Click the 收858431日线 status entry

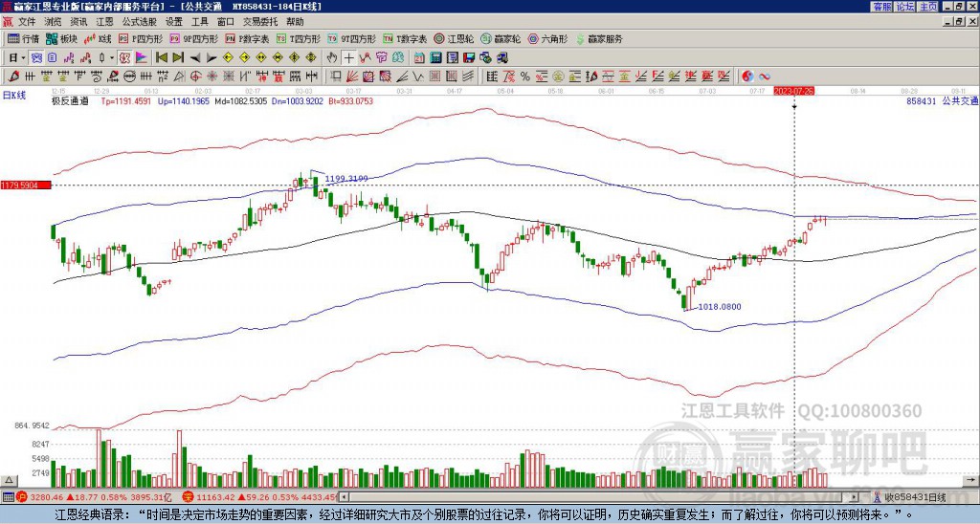[x=911, y=497]
